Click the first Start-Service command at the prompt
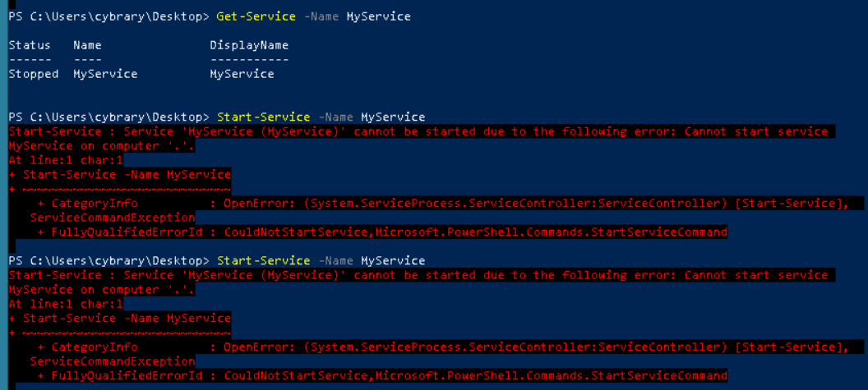 tap(264, 117)
